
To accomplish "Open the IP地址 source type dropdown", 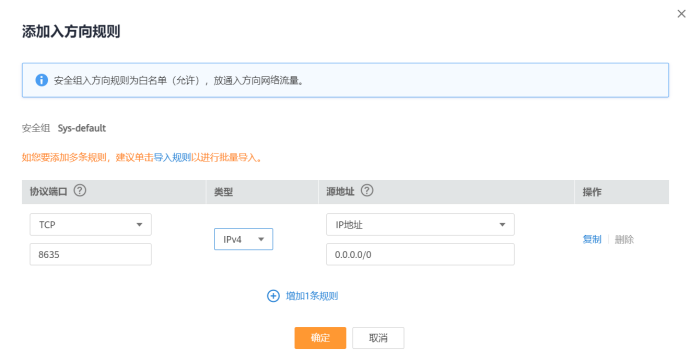I will (420, 225).
